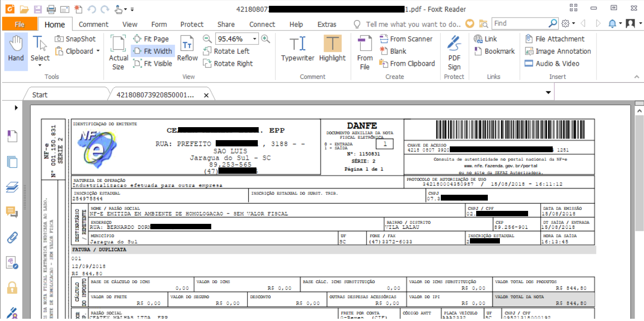Expand the zoom percentage dropdown
The image size is (644, 321).
(x=255, y=39)
